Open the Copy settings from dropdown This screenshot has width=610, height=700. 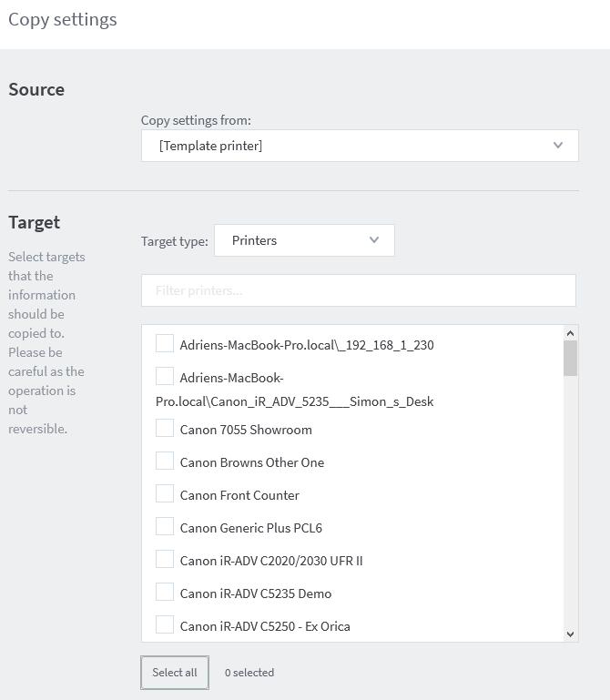pyautogui.click(x=360, y=146)
